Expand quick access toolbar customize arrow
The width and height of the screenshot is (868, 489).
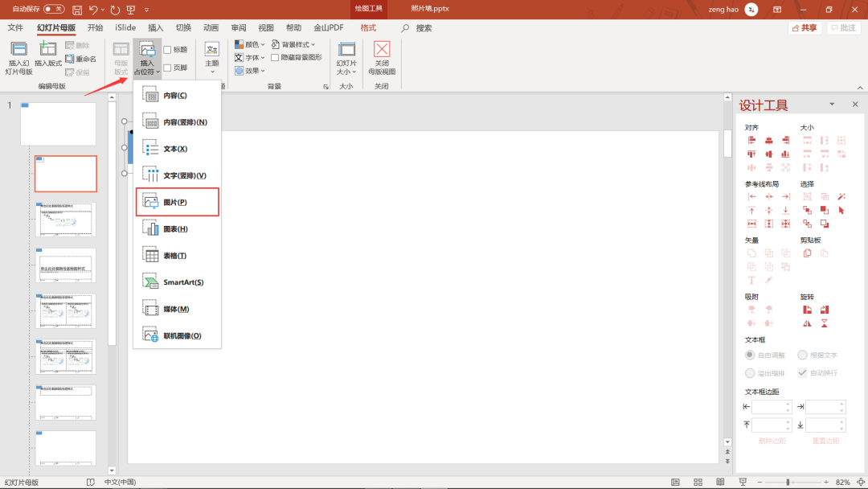click(x=147, y=10)
